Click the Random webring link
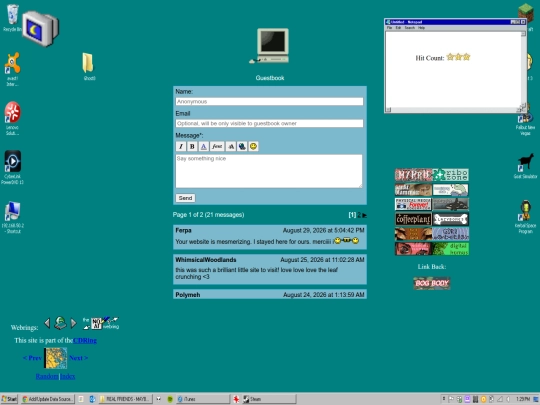 coord(47,376)
